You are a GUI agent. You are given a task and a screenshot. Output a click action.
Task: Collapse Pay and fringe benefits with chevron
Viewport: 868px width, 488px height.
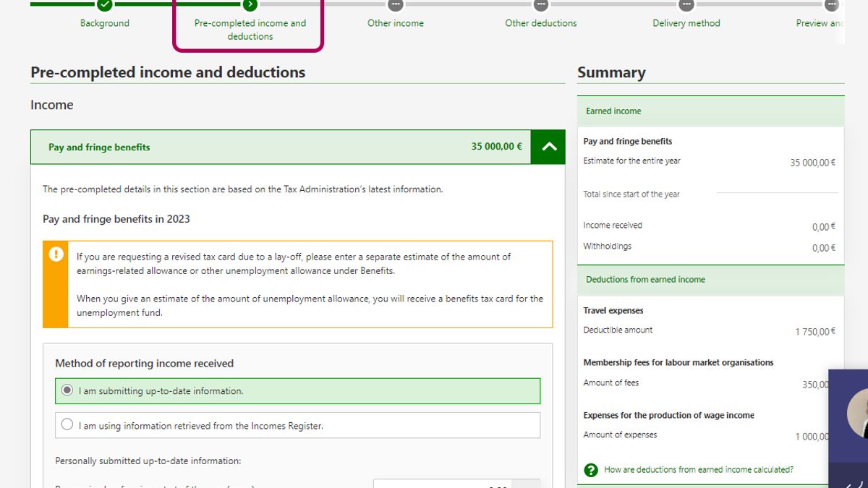click(x=548, y=147)
